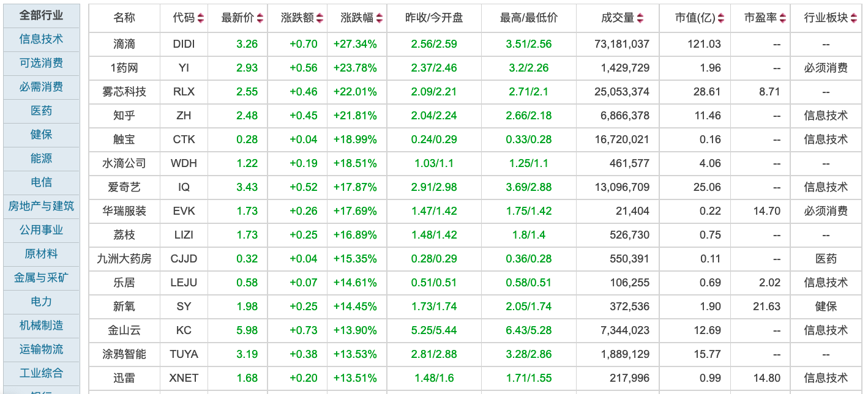Open the 1药网 stock name
This screenshot has width=868, height=394.
pos(124,68)
